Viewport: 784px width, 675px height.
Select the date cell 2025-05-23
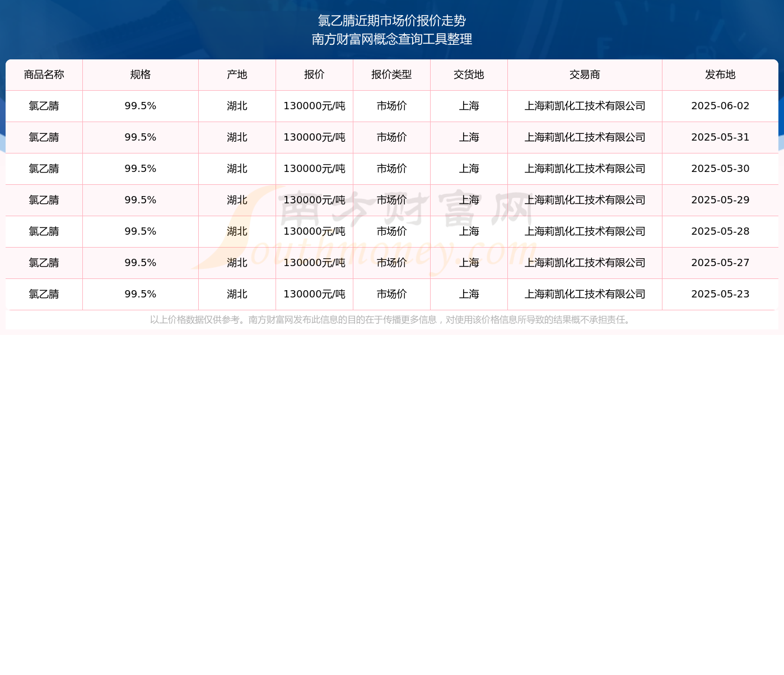[x=720, y=294]
